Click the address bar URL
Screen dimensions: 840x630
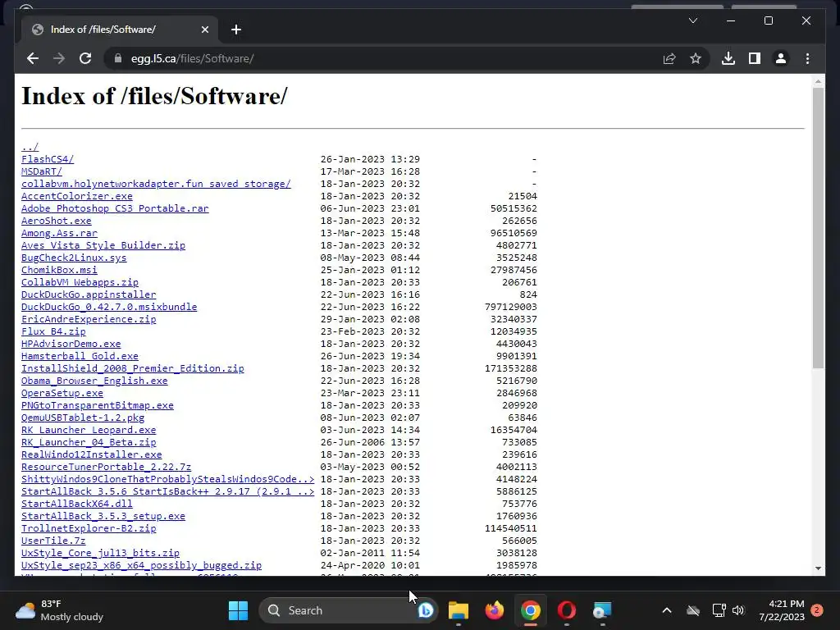[x=192, y=58]
